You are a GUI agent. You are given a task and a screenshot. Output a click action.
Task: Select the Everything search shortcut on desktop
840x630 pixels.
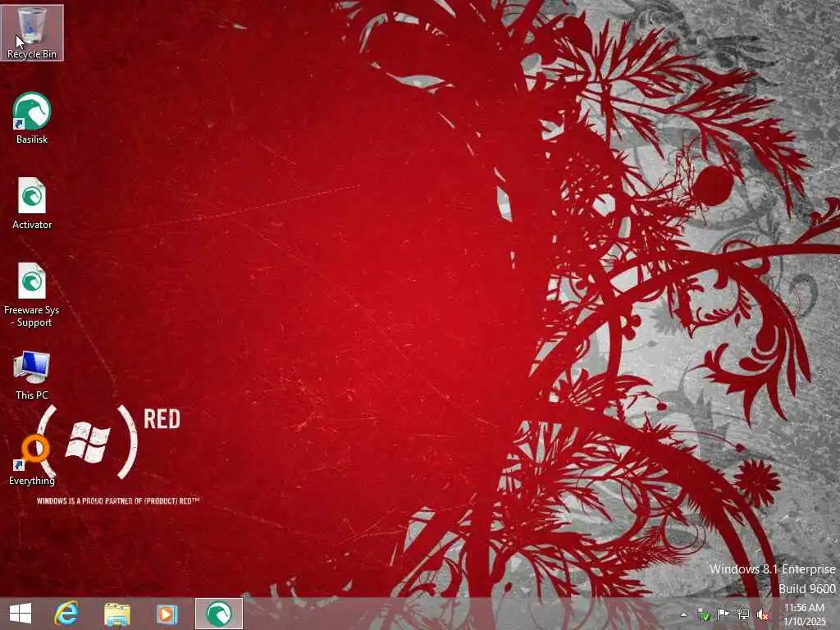point(32,460)
